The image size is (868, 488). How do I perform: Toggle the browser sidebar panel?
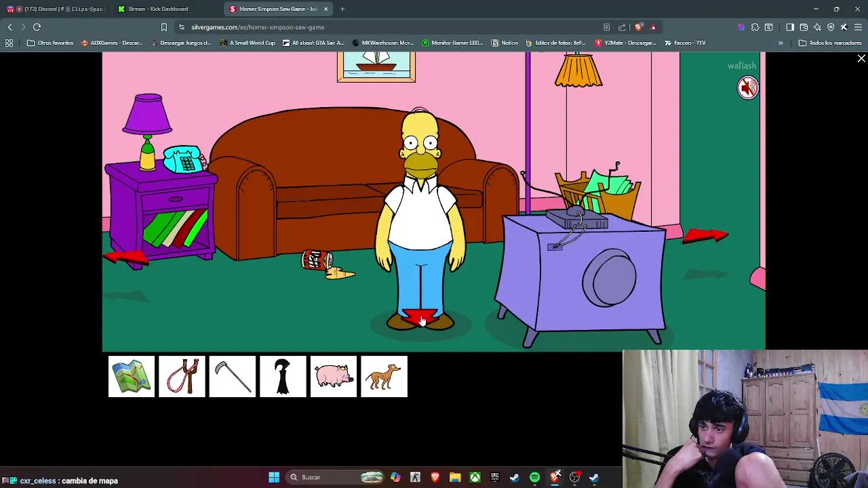click(x=790, y=27)
